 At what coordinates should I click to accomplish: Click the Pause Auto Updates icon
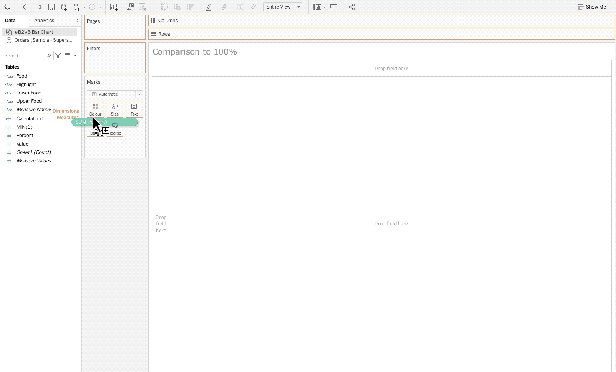77,7
